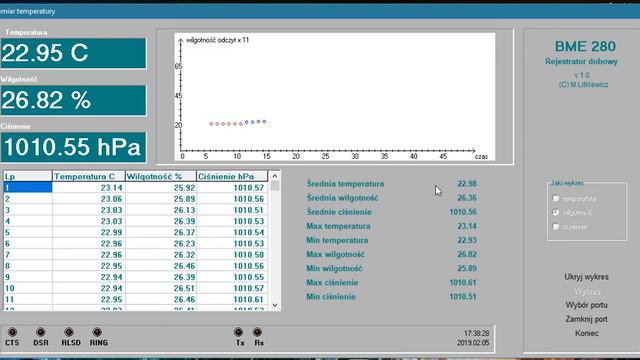
Task: Click pressure cell 1010.61 in row 11
Action: click(232, 300)
